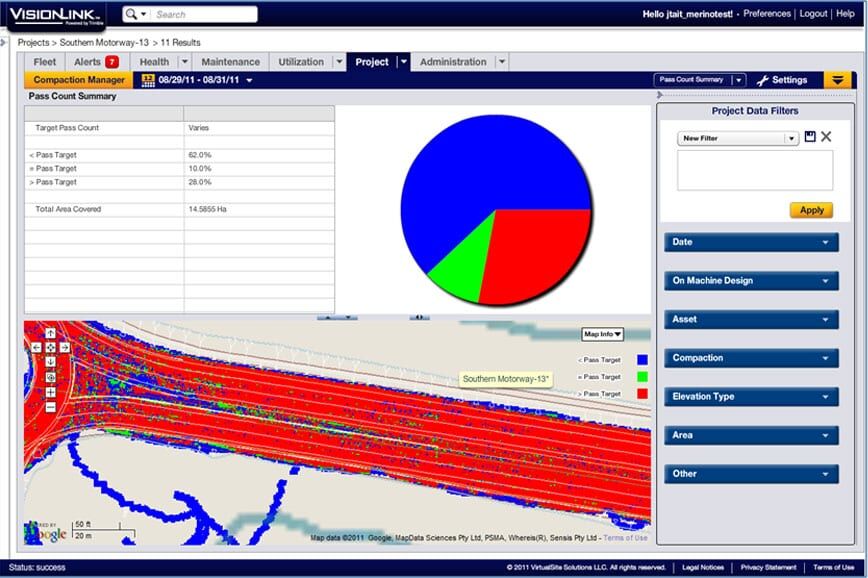The height and width of the screenshot is (578, 868).
Task: Open Privacy Statement footer link
Action: (x=768, y=567)
